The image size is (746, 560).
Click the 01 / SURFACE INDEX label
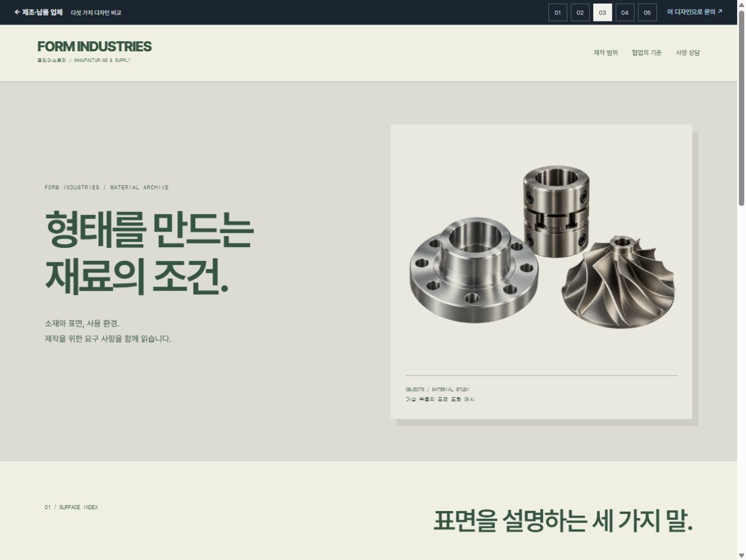[x=71, y=507]
